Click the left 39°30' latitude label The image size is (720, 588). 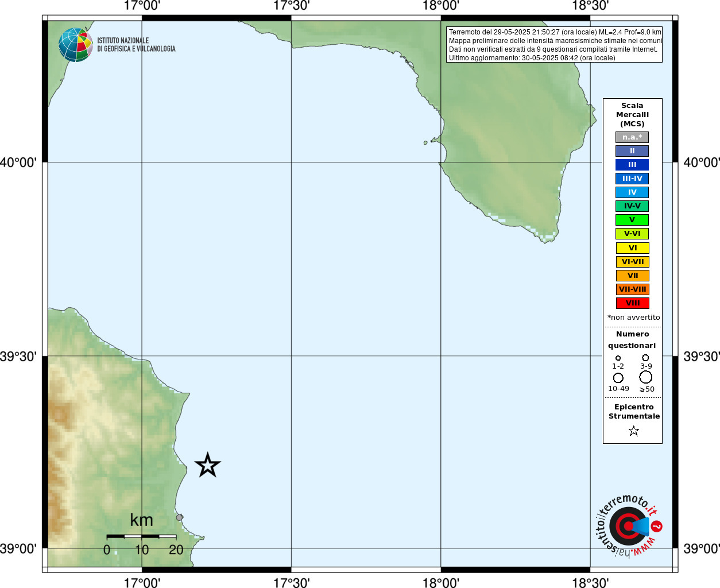point(18,357)
